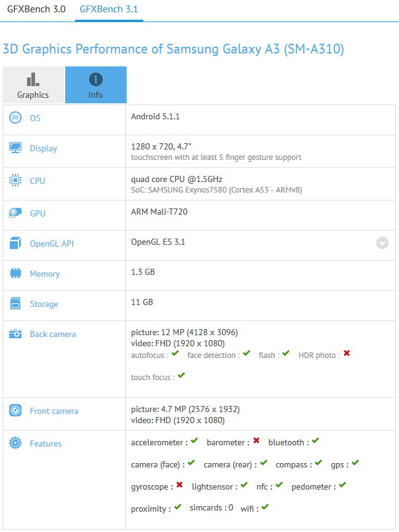
Task: Click the Memory label
Action: 45,274
